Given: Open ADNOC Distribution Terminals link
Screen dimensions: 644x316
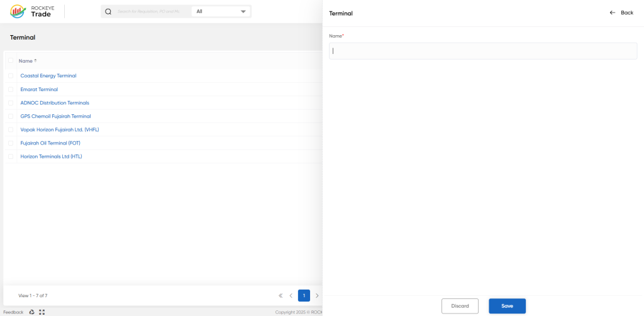Looking at the screenshot, I should click(55, 103).
